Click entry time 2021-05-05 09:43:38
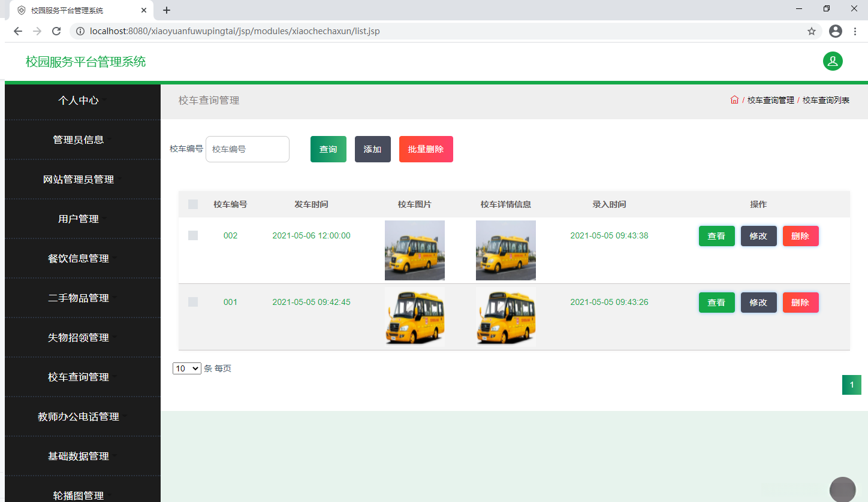This screenshot has width=868, height=502. [609, 235]
